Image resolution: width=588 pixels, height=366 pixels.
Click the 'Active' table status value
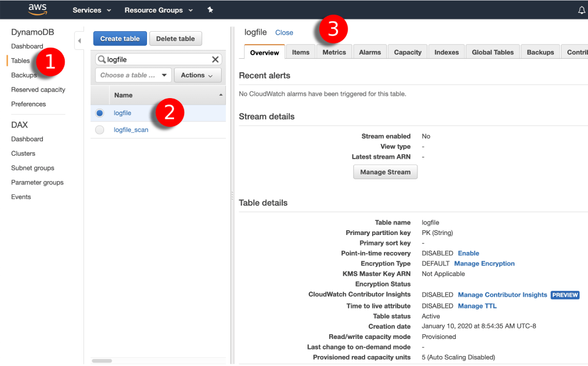point(431,316)
